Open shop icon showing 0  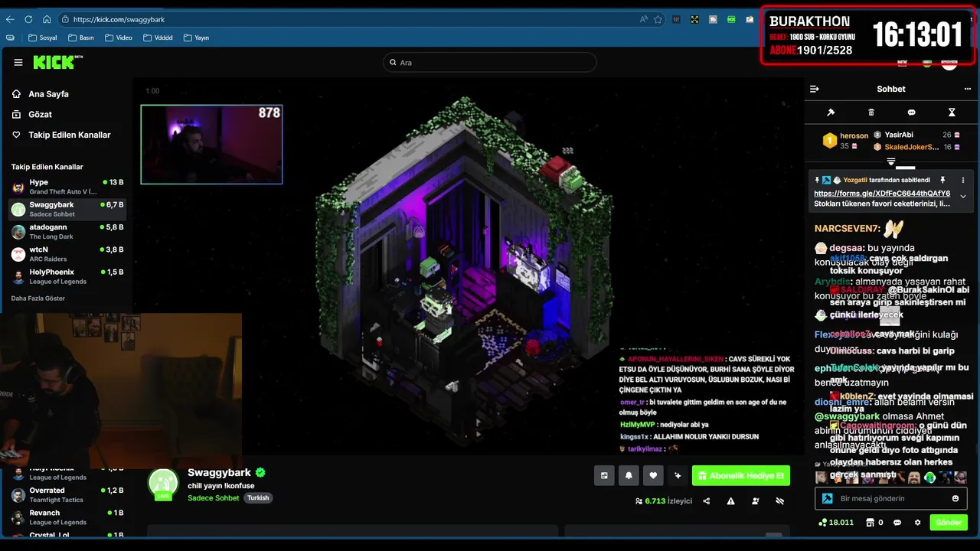click(874, 523)
